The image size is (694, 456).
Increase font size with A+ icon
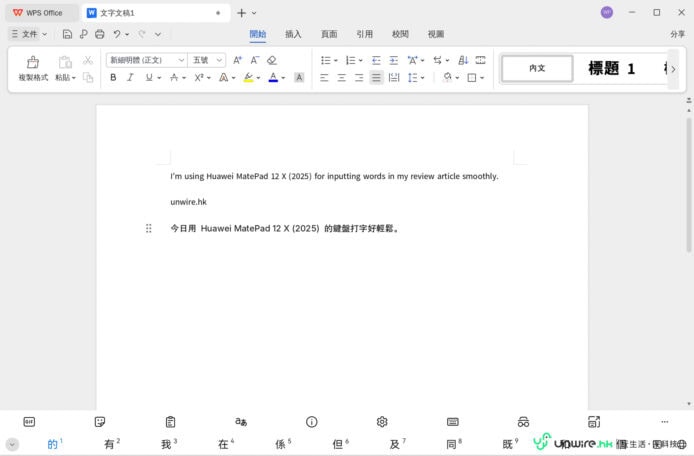pos(238,60)
